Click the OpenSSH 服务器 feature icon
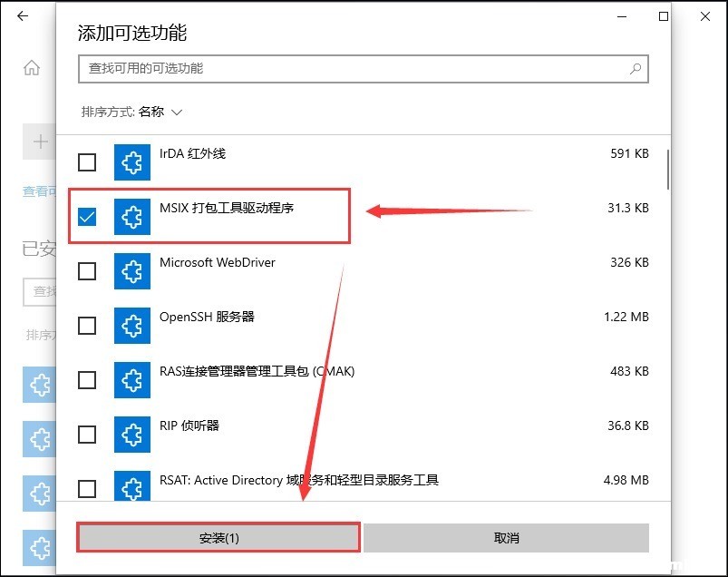This screenshot has width=728, height=577. [132, 325]
